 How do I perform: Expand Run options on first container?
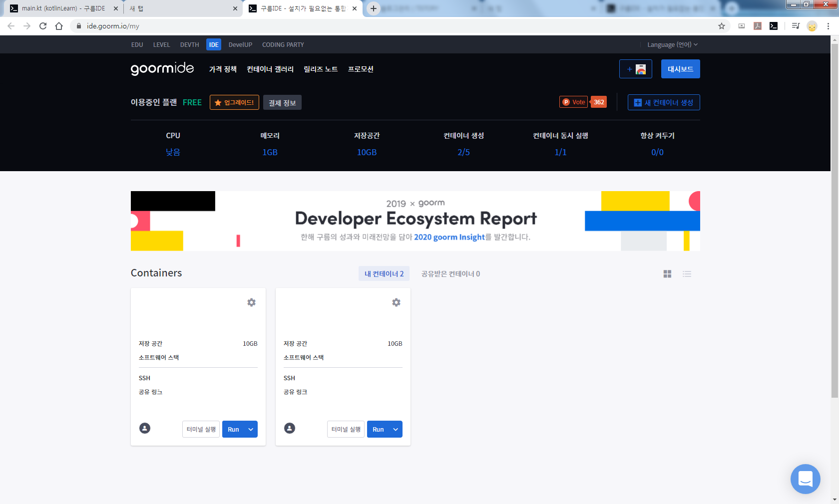pyautogui.click(x=251, y=429)
